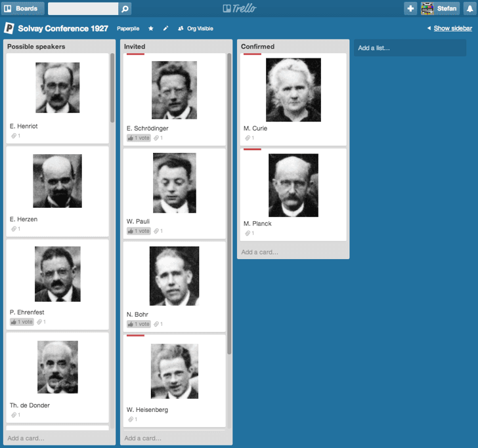Click the pencil rename board icon
Image resolution: width=478 pixels, height=448 pixels.
pos(165,28)
